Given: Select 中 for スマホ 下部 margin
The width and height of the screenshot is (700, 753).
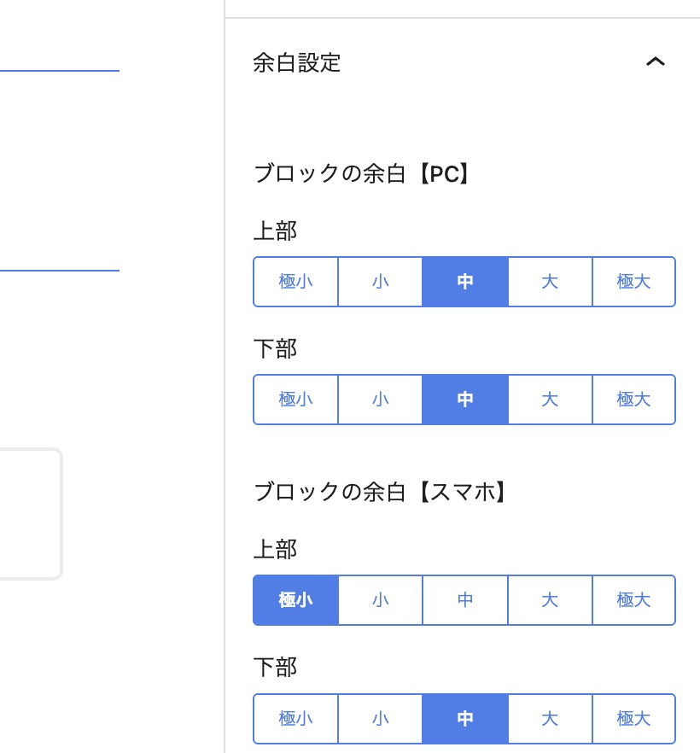Looking at the screenshot, I should point(465,719).
